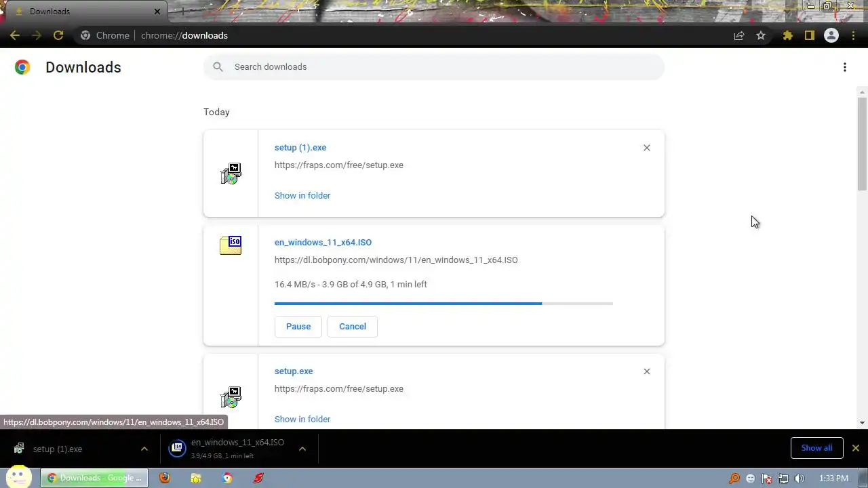Click the Chrome logo beside Downloads heading
The height and width of the screenshot is (488, 868).
(22, 67)
